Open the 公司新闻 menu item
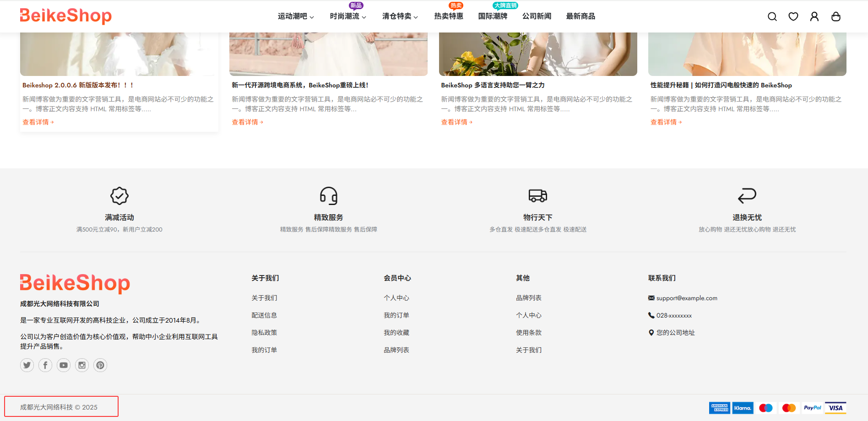This screenshot has width=868, height=421. pyautogui.click(x=537, y=16)
